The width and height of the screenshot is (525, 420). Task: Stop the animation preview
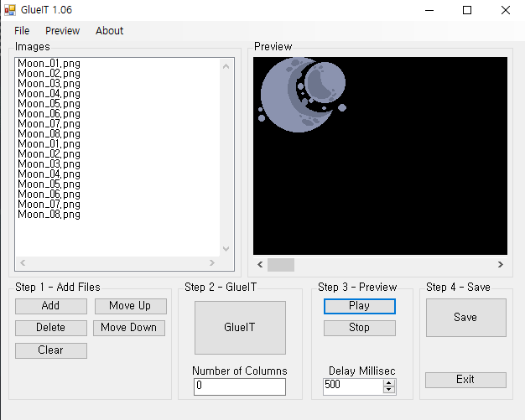360,328
